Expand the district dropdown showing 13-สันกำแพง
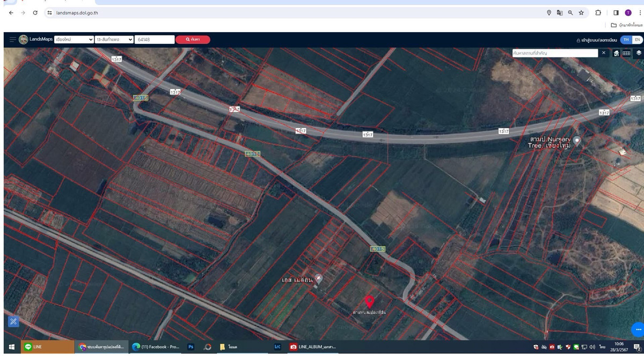Screen dimensions: 644x362 tap(114, 40)
